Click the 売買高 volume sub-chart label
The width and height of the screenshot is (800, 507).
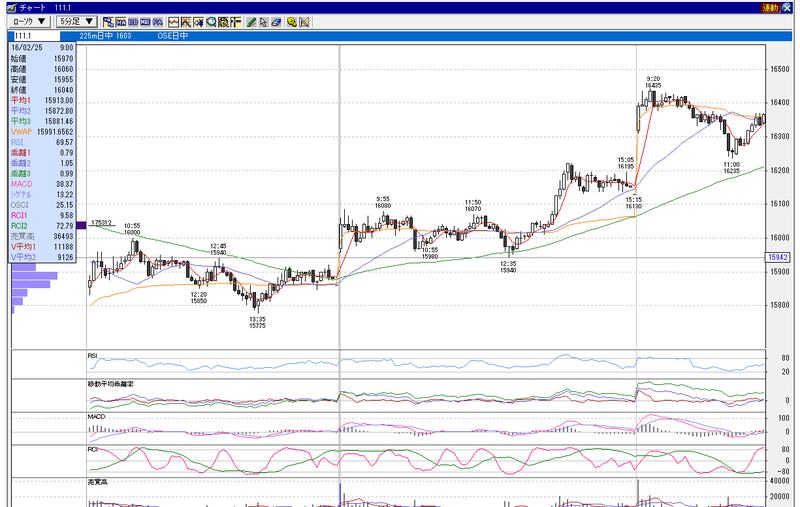[97, 482]
